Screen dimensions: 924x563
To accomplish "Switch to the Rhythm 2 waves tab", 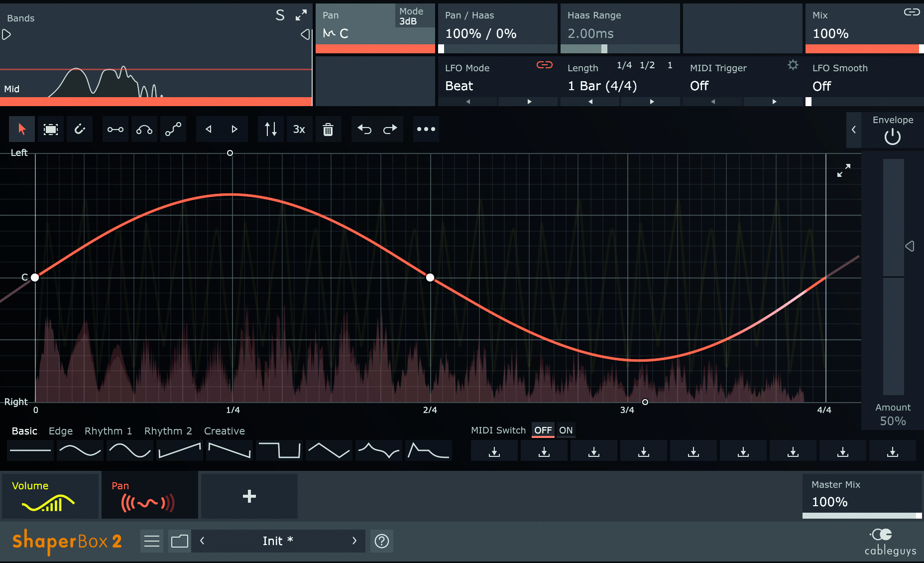I will tap(168, 431).
